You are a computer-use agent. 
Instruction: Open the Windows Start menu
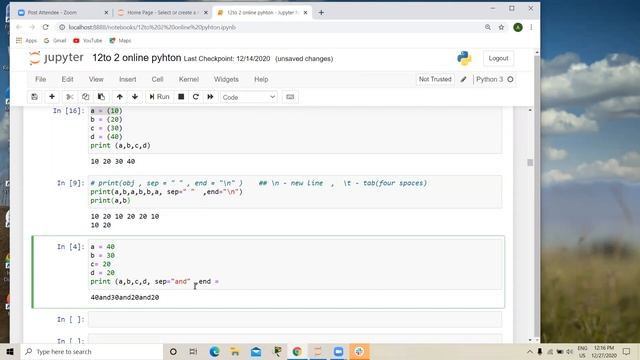(10, 351)
